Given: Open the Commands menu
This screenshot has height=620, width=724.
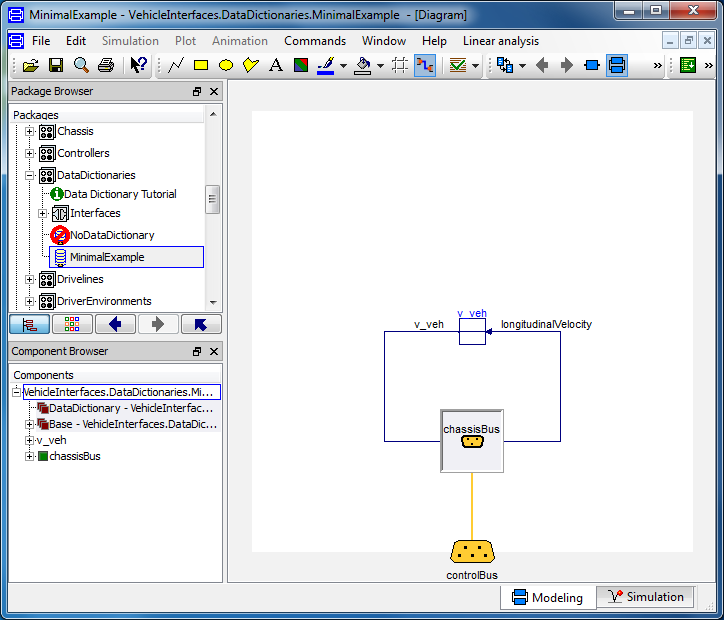Looking at the screenshot, I should click(x=315, y=41).
